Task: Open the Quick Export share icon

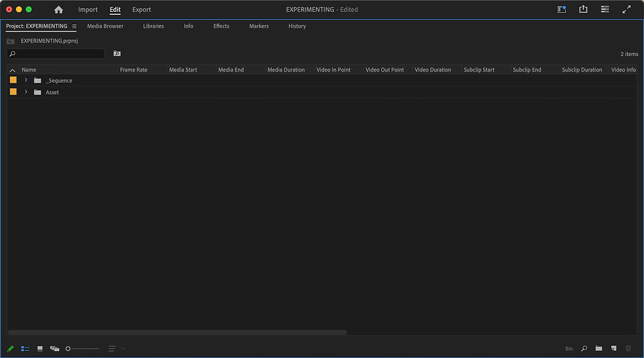Action: (x=584, y=9)
